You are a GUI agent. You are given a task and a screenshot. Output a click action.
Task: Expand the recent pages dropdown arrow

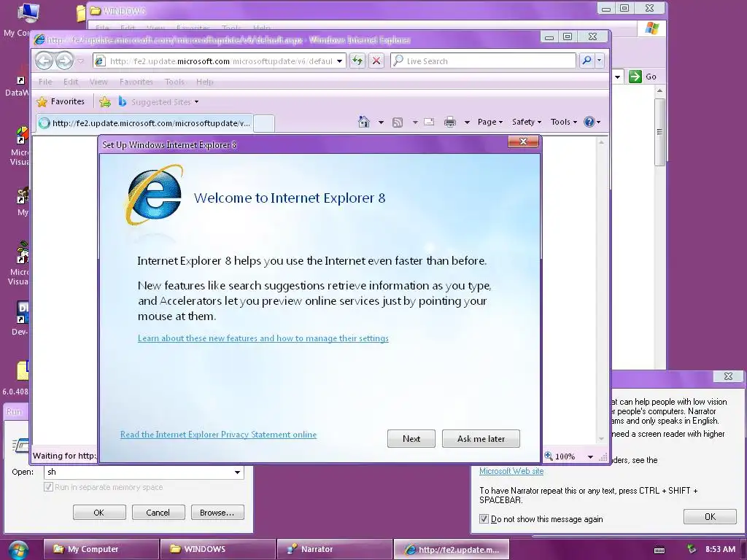pos(80,61)
